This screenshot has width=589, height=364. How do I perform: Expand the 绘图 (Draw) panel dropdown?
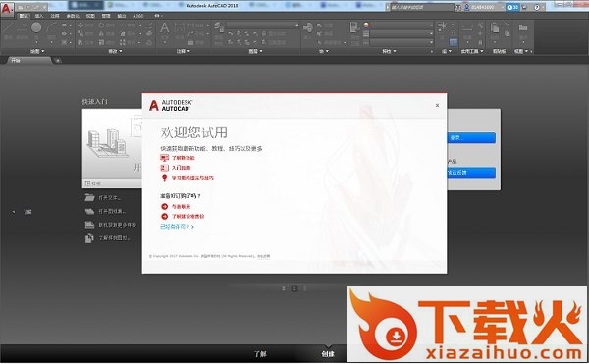(37, 51)
